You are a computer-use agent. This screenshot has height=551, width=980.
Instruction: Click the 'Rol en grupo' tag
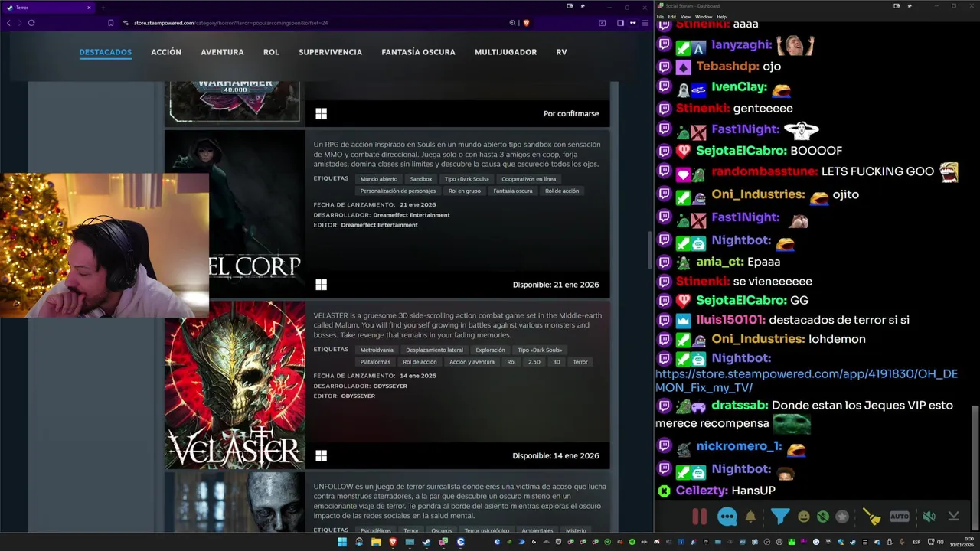(465, 191)
